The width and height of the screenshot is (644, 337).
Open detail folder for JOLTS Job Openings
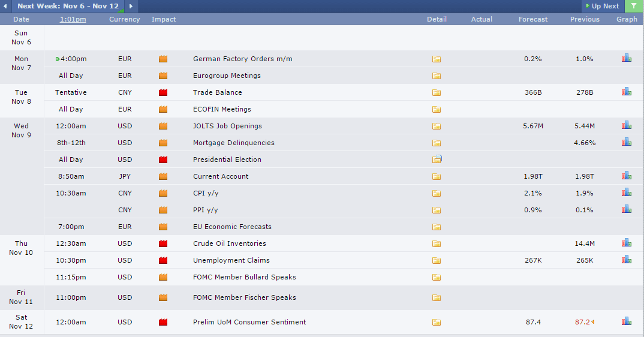tap(437, 127)
